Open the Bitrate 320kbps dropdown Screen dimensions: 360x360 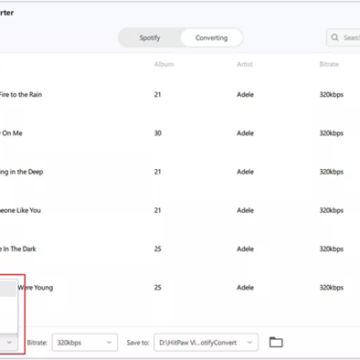click(85, 342)
